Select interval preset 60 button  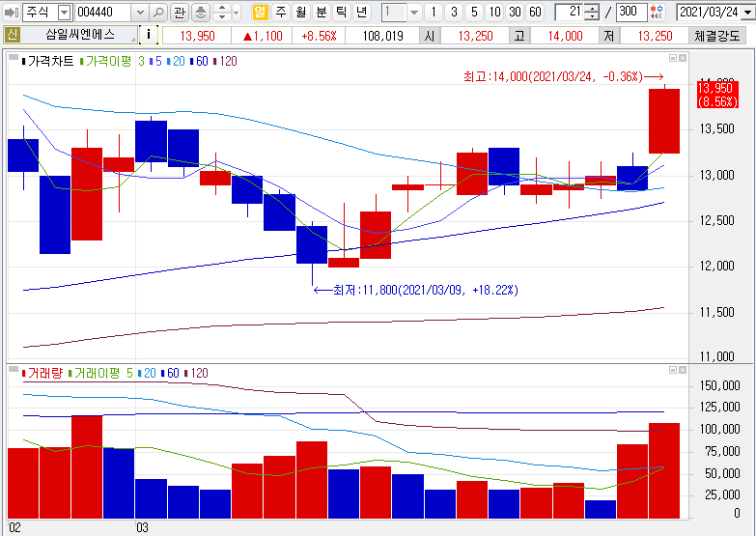(535, 12)
